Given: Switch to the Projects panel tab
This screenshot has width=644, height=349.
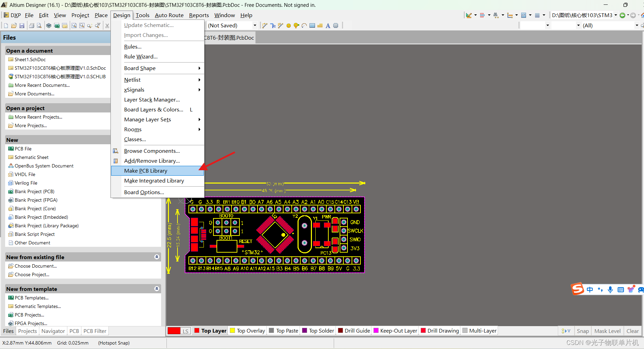Looking at the screenshot, I should coord(27,331).
